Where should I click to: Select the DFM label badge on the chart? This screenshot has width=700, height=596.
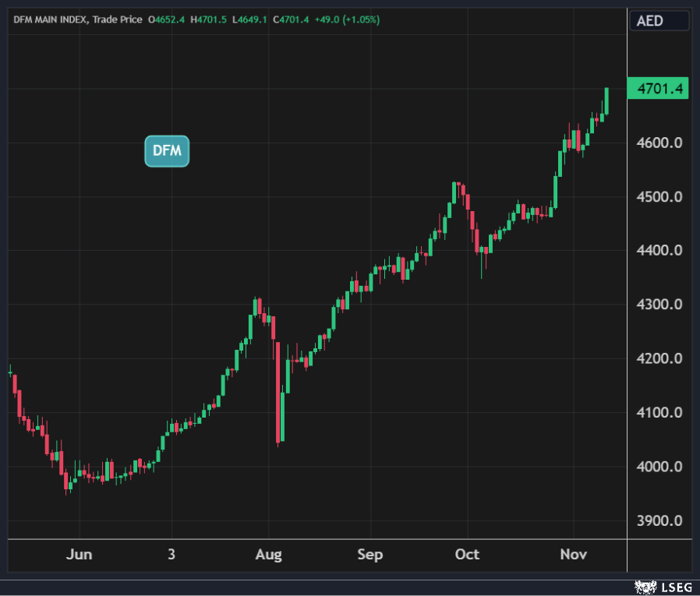pos(167,151)
